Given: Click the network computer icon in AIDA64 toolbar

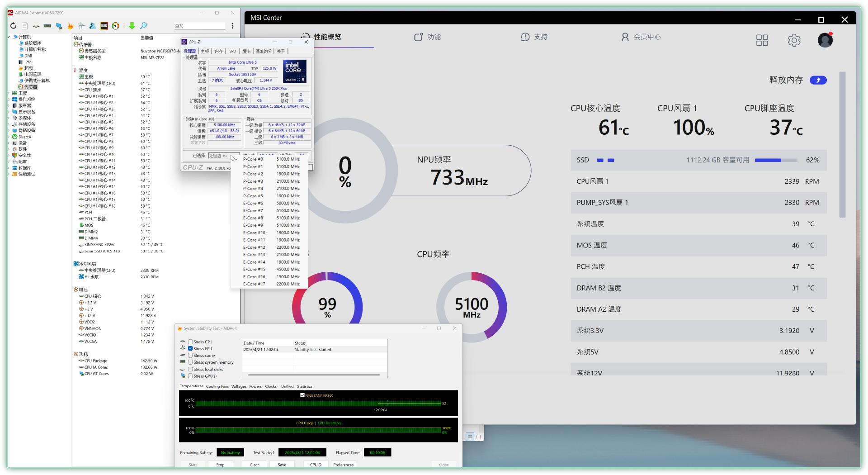Looking at the screenshot, I should tap(59, 26).
